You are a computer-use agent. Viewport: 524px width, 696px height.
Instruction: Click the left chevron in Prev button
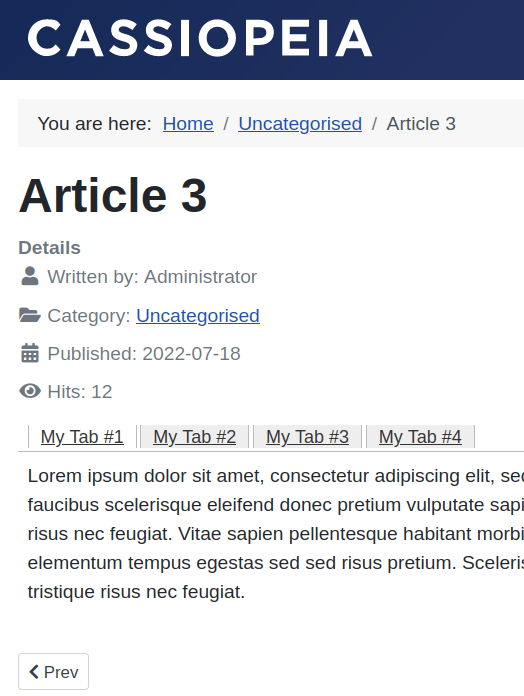34,672
